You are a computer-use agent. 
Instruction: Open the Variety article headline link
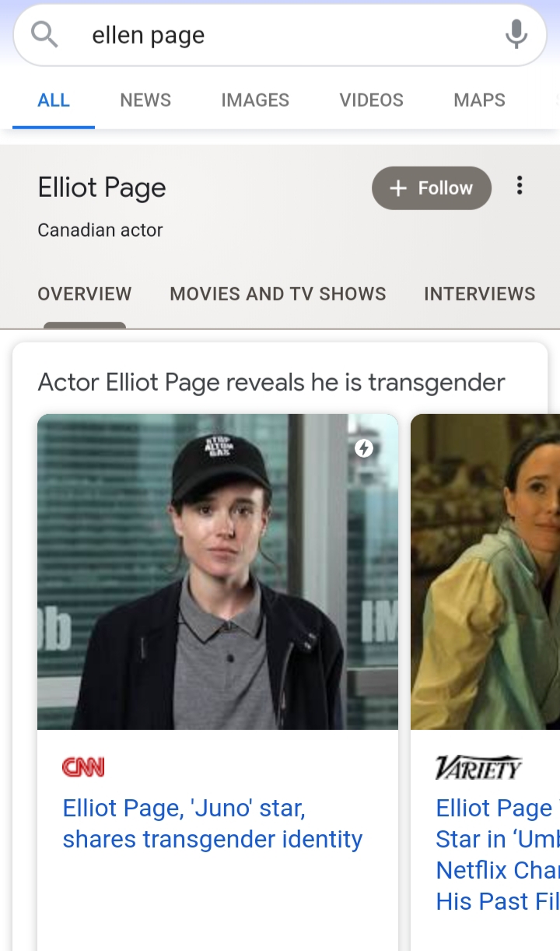click(498, 854)
